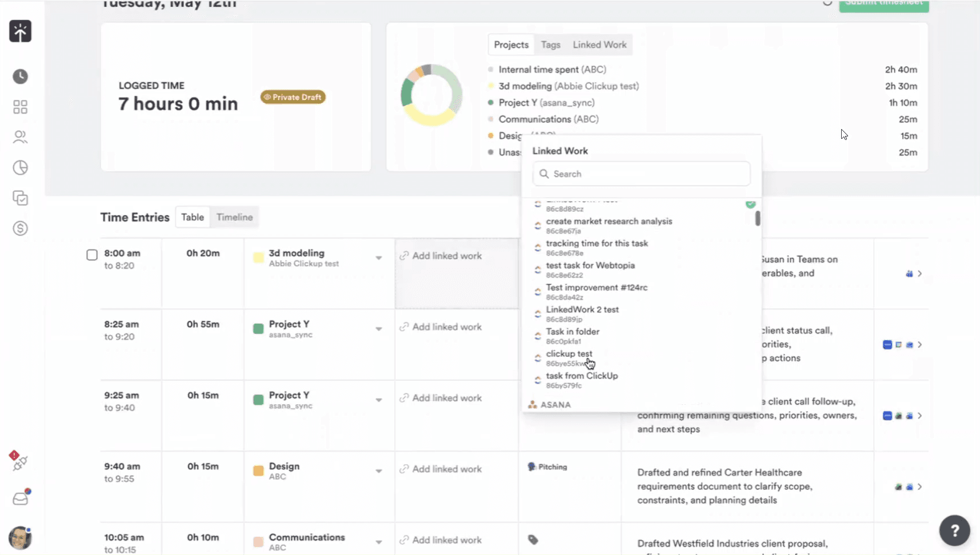The image size is (980, 555).
Task: Open project dropdown for 3d modeling entry
Action: [x=378, y=258]
